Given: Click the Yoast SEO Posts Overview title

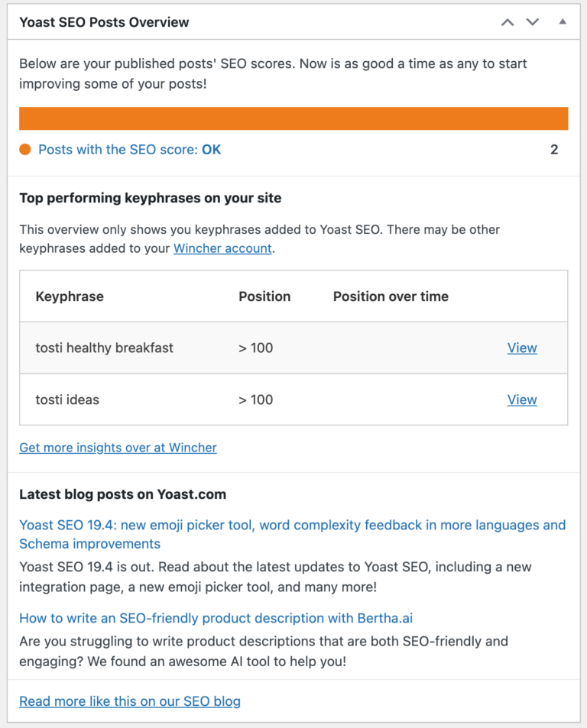Looking at the screenshot, I should (104, 22).
